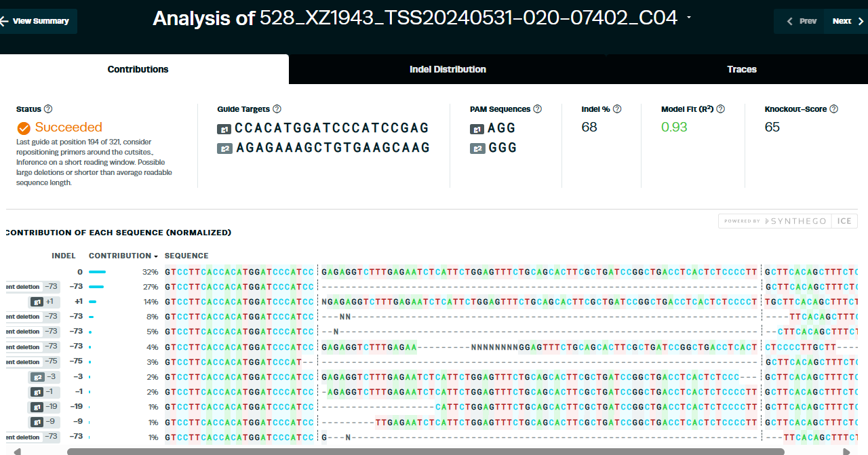Select the g1 +1 indel row label
The width and height of the screenshot is (868, 455).
click(44, 302)
